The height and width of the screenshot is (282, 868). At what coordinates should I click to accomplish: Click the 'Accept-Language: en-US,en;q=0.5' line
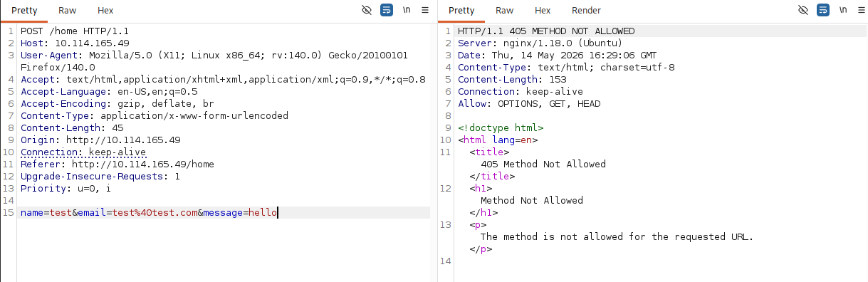109,92
